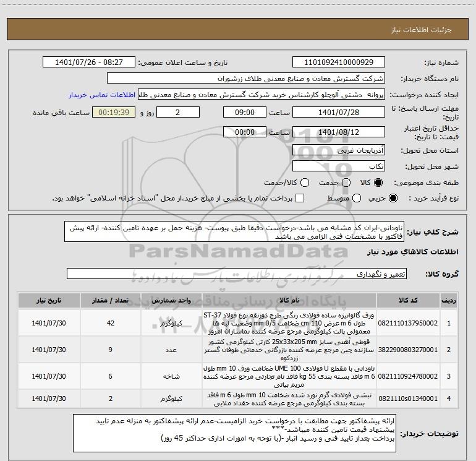Click need date 1401/07/30 in row 4
The image size is (476, 461).
point(49,399)
